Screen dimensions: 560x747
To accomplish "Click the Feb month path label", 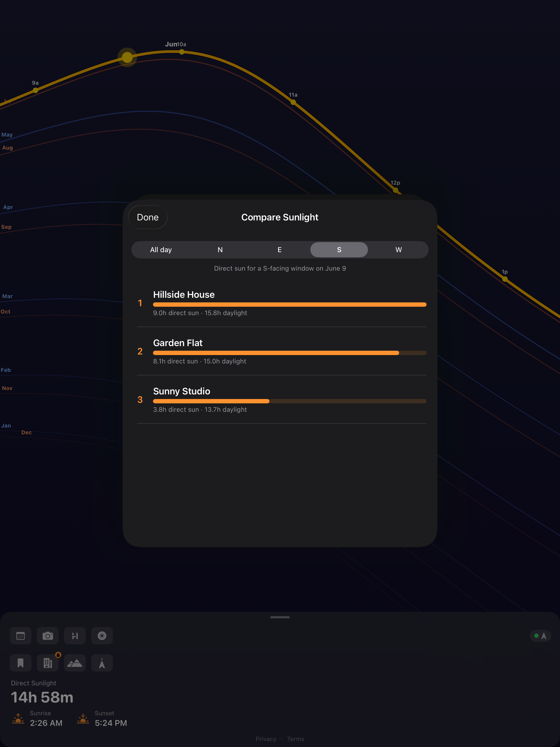I will click(x=6, y=370).
